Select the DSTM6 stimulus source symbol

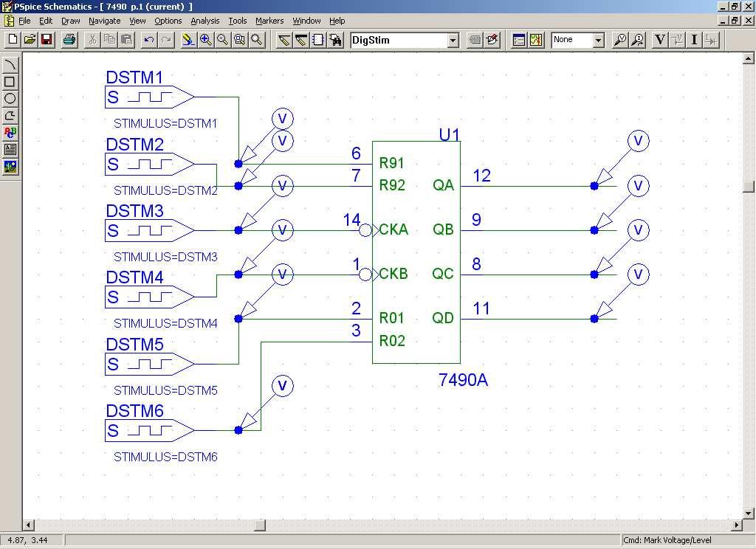149,430
